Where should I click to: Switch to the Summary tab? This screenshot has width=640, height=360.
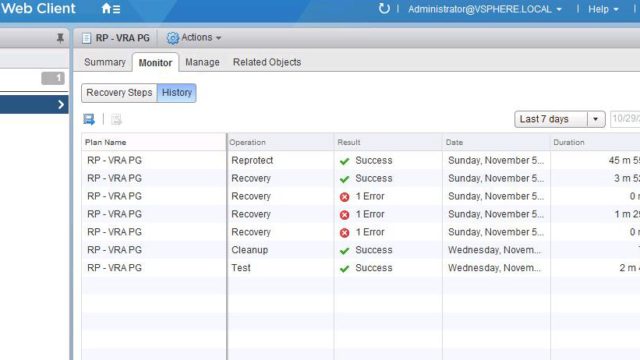[x=105, y=62]
